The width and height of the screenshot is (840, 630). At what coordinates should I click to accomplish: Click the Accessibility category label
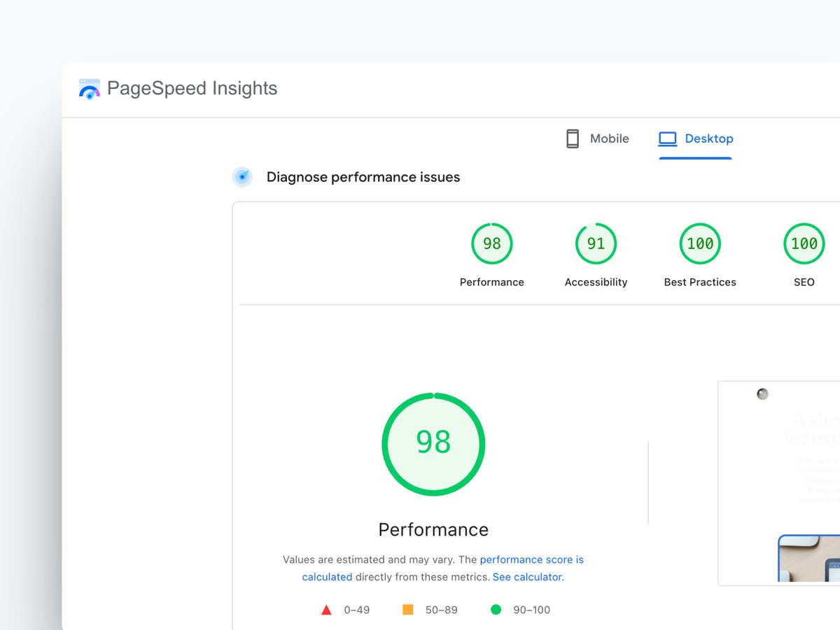596,282
